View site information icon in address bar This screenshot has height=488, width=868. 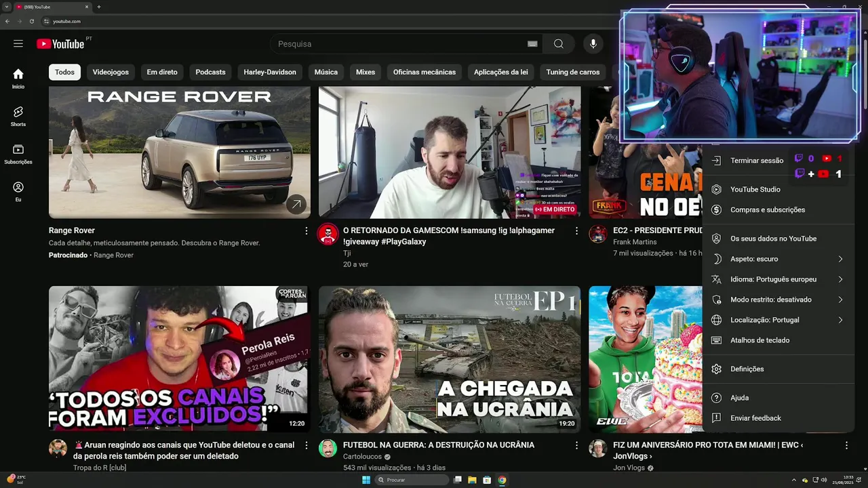coord(46,21)
